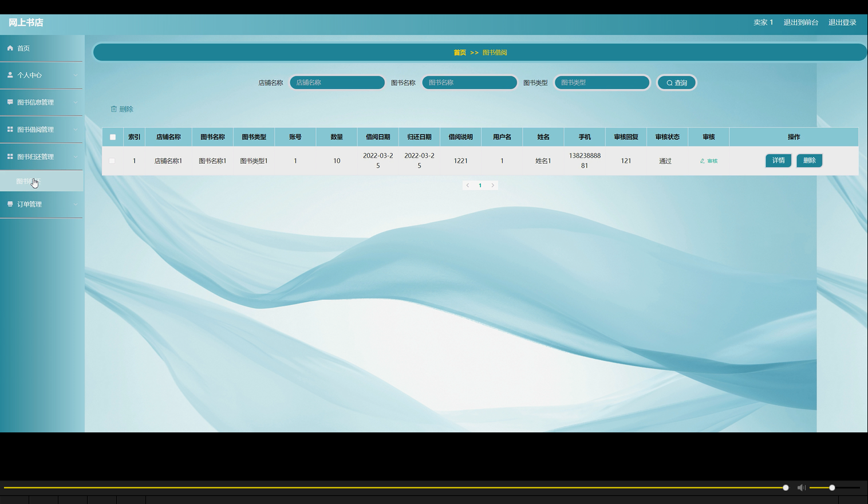Click the trash icon next to 删除 above table
This screenshot has width=868, height=504.
pos(114,109)
